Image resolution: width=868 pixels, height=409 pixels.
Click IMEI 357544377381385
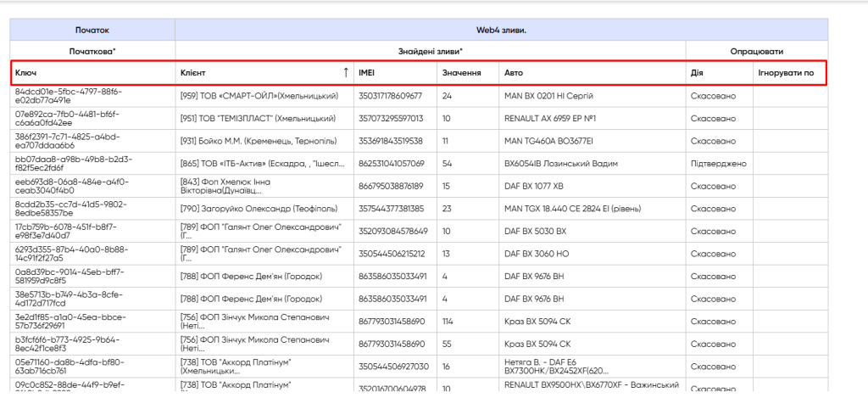391,209
